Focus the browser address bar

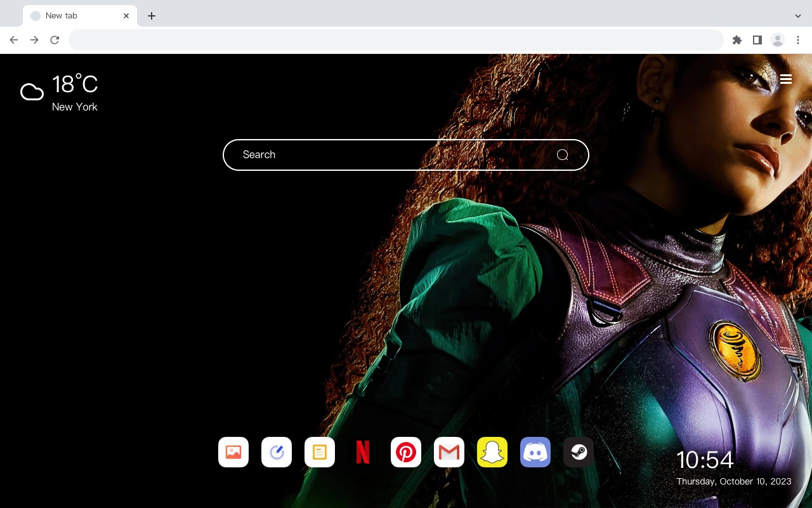(x=396, y=40)
